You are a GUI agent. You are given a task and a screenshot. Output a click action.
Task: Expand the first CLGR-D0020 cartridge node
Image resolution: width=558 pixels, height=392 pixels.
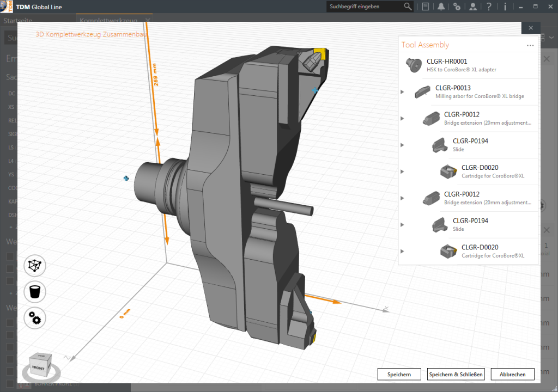(402, 171)
